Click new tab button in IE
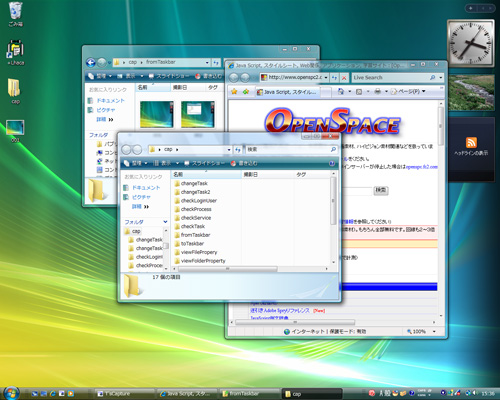 326,92
